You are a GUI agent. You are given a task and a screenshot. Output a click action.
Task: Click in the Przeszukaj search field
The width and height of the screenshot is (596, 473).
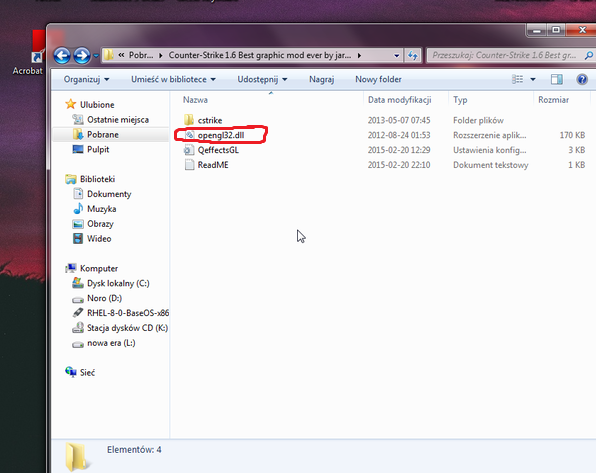[507, 56]
